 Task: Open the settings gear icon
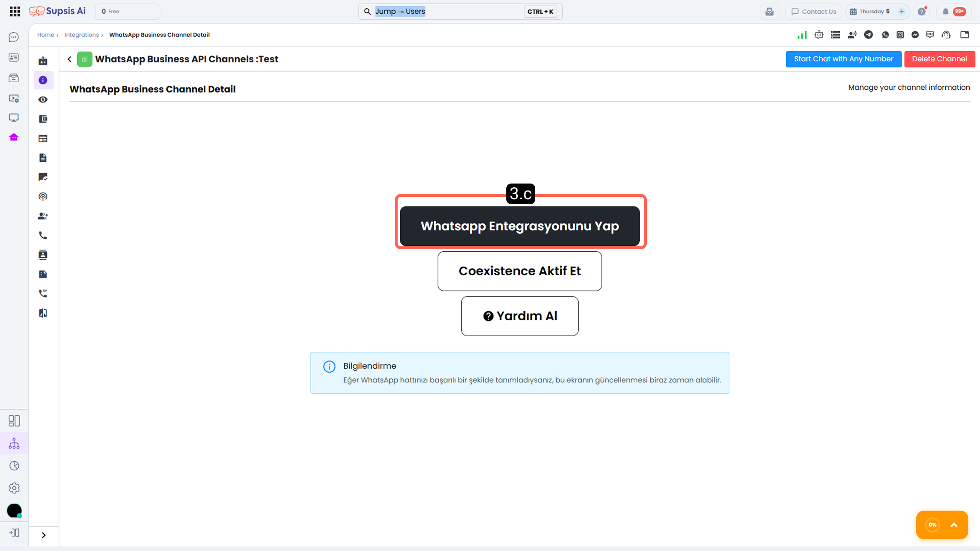tap(14, 488)
